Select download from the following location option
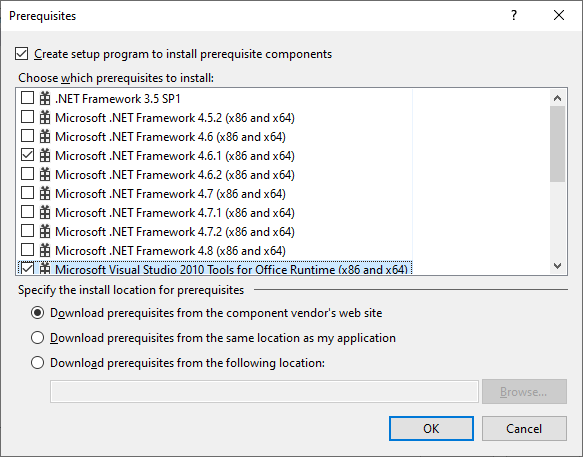 [x=38, y=363]
